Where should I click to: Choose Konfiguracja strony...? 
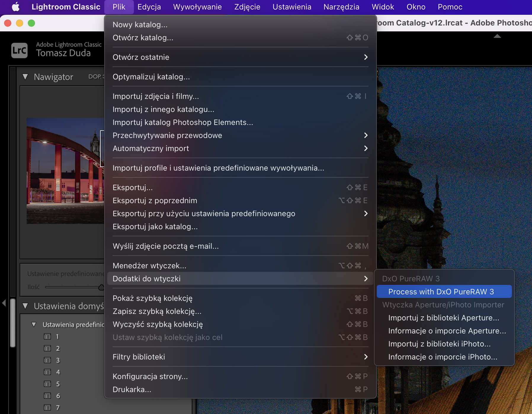240,376
